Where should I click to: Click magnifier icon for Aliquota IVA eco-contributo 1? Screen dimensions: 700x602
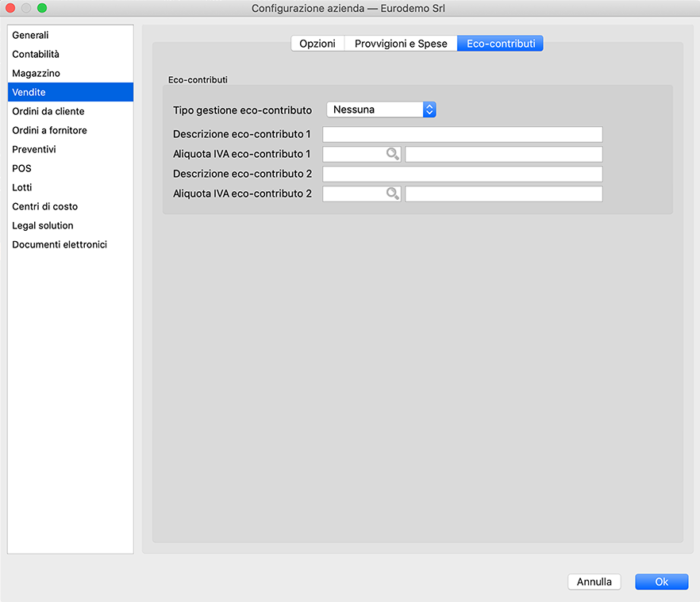click(x=392, y=155)
